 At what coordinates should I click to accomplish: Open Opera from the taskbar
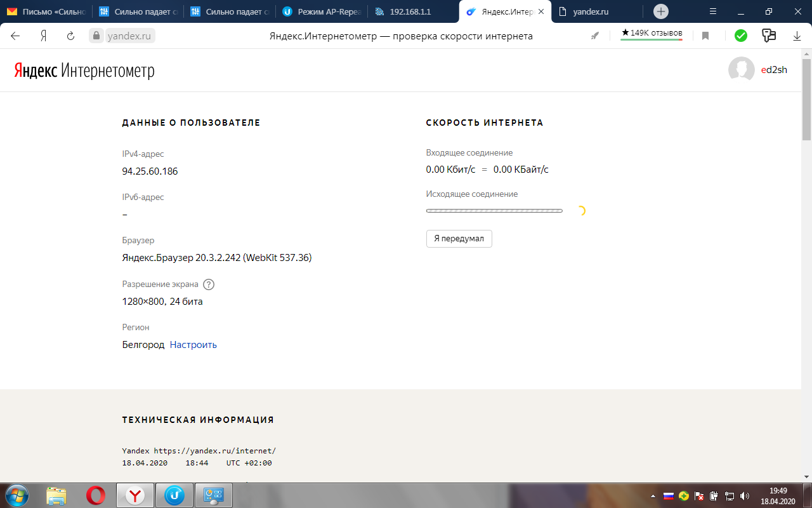[x=96, y=495]
